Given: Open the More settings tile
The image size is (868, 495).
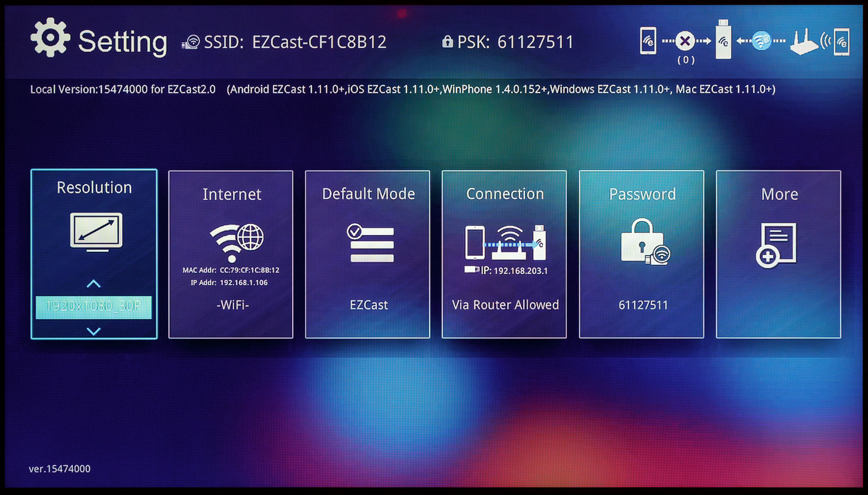Looking at the screenshot, I should (x=778, y=255).
